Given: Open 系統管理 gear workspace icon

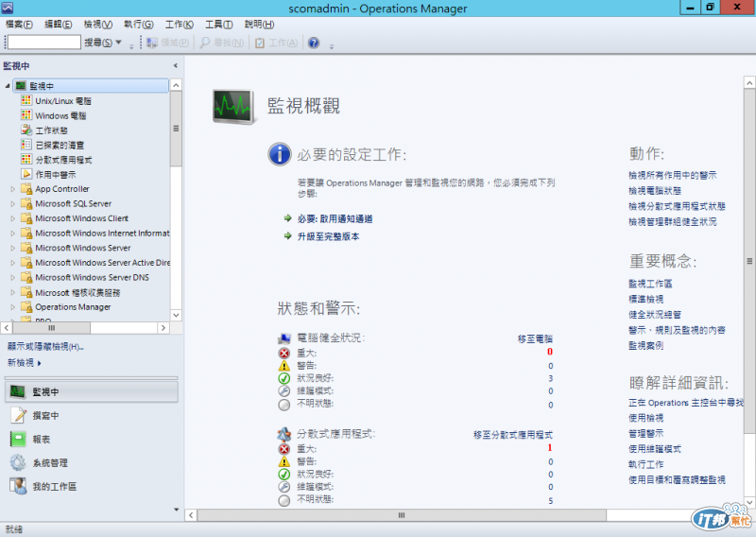Looking at the screenshot, I should pyautogui.click(x=18, y=462).
